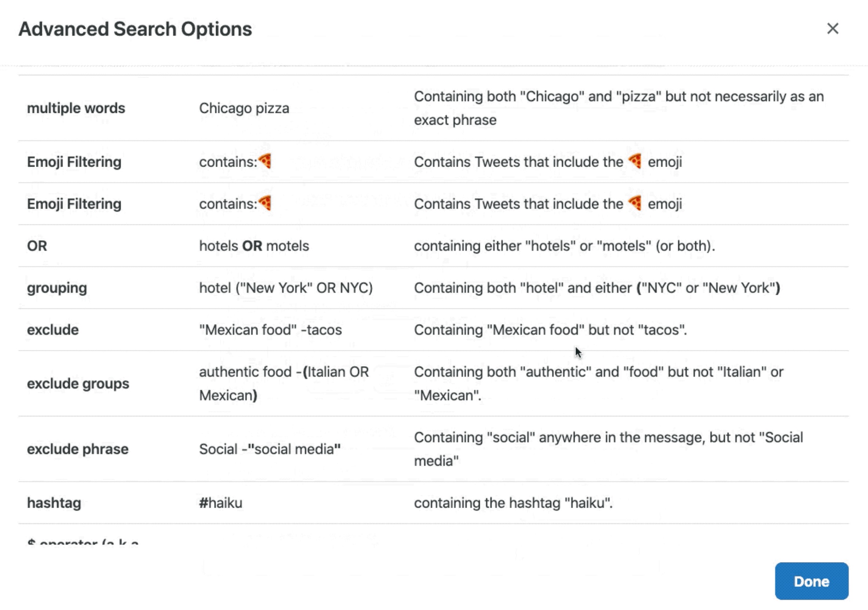
Task: Click the Social -"social media" example
Action: click(269, 449)
